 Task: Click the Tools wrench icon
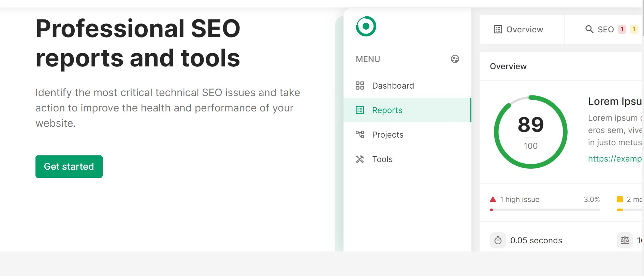click(x=360, y=159)
